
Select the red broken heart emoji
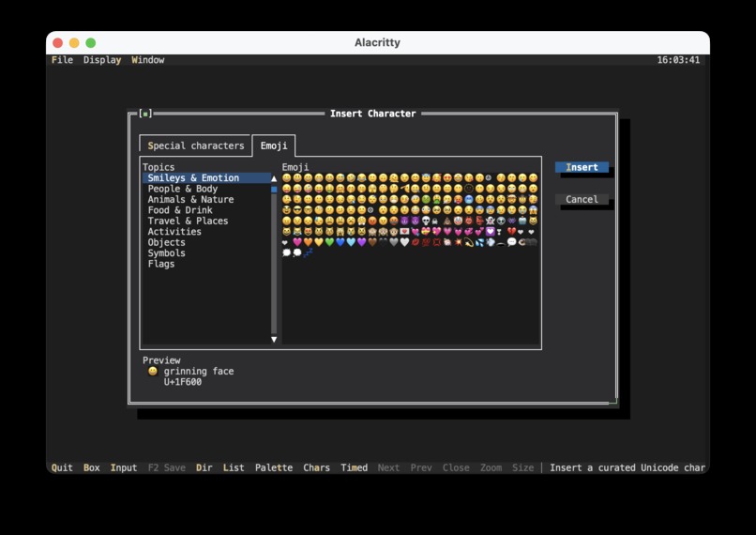[x=511, y=232]
